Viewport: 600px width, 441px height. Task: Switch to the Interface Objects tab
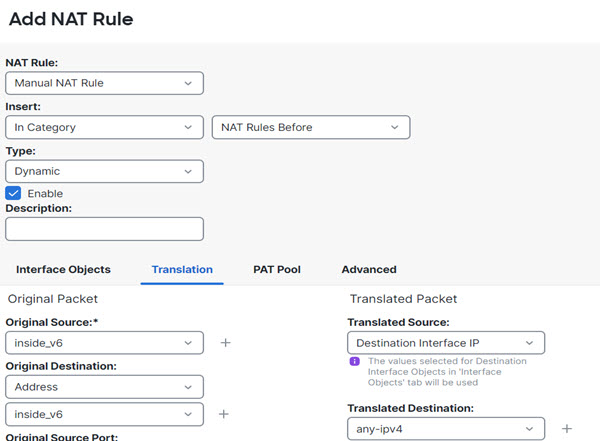(63, 269)
